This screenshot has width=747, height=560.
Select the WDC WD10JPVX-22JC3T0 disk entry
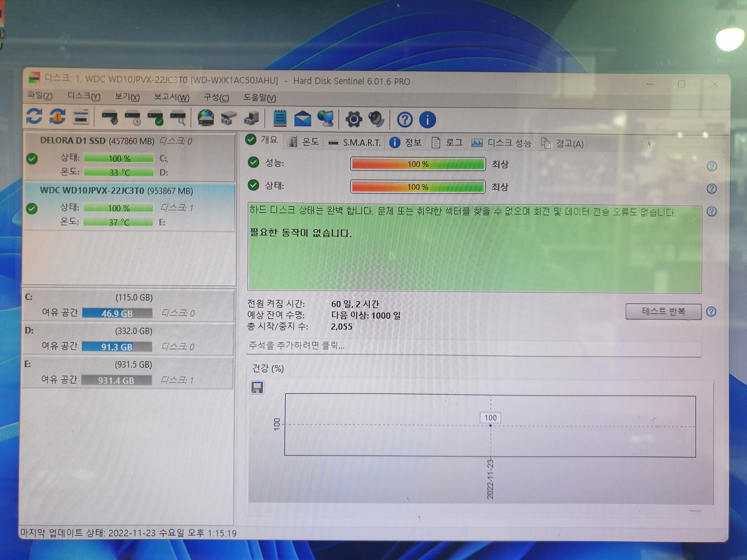129,207
